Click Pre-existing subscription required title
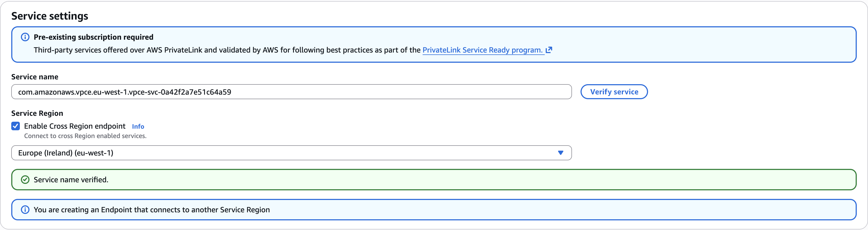 tap(93, 37)
